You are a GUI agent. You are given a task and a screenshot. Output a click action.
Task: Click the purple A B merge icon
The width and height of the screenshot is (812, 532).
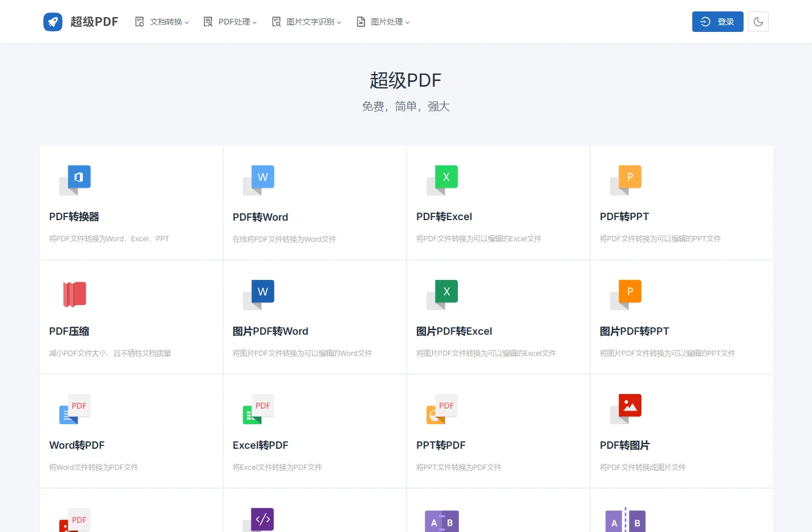coord(442,521)
